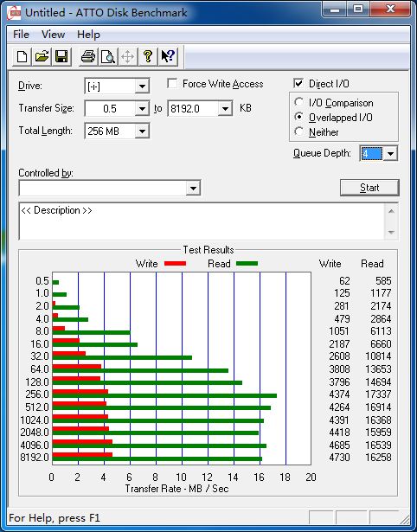Expand the Drive dropdown list

coord(142,87)
